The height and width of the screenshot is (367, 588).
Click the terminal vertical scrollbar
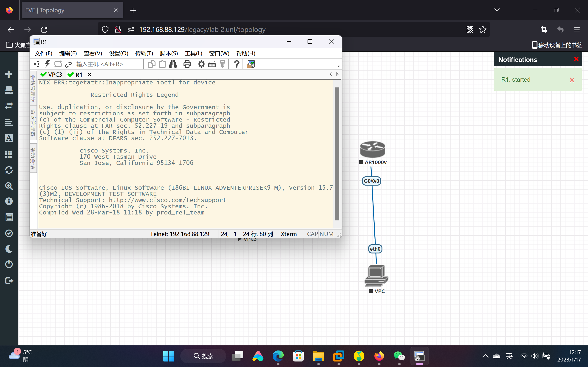click(337, 153)
